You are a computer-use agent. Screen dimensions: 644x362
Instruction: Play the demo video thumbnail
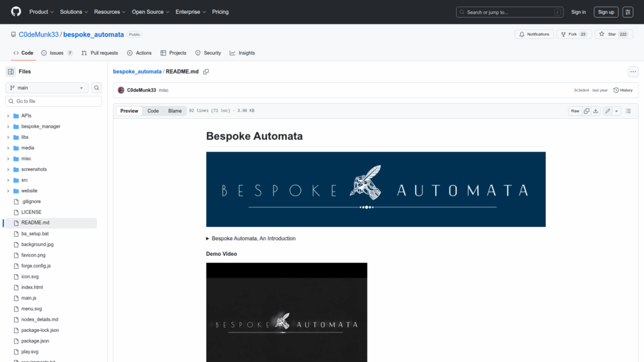287,312
